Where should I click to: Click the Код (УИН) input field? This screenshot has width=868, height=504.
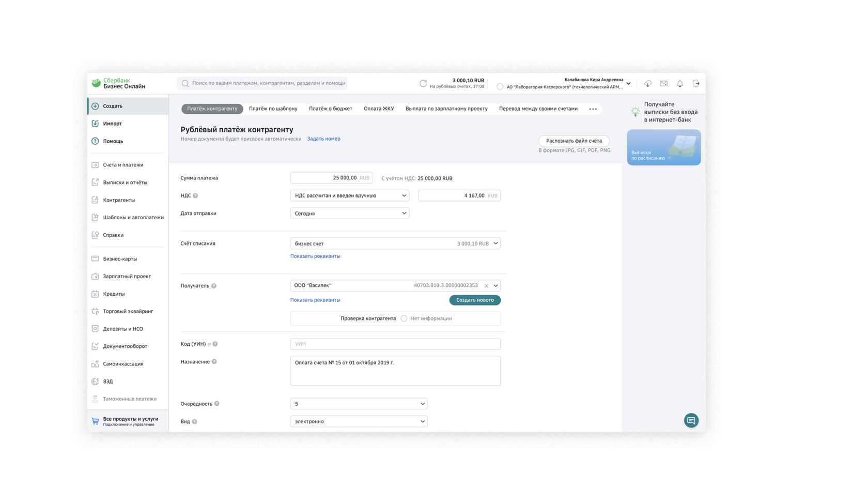[x=395, y=344]
